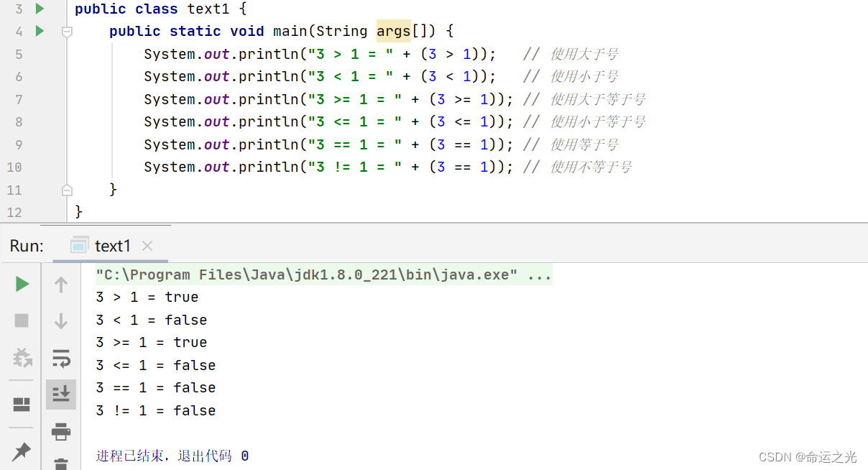
Task: Jump down the stack trace with down arrow
Action: pyautogui.click(x=61, y=321)
